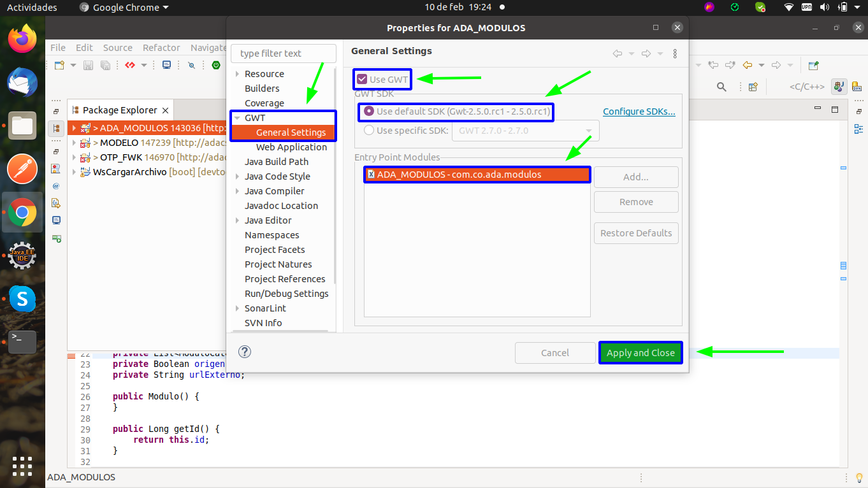Click the Firefox icon in the dock
The image size is (868, 488).
point(22,39)
